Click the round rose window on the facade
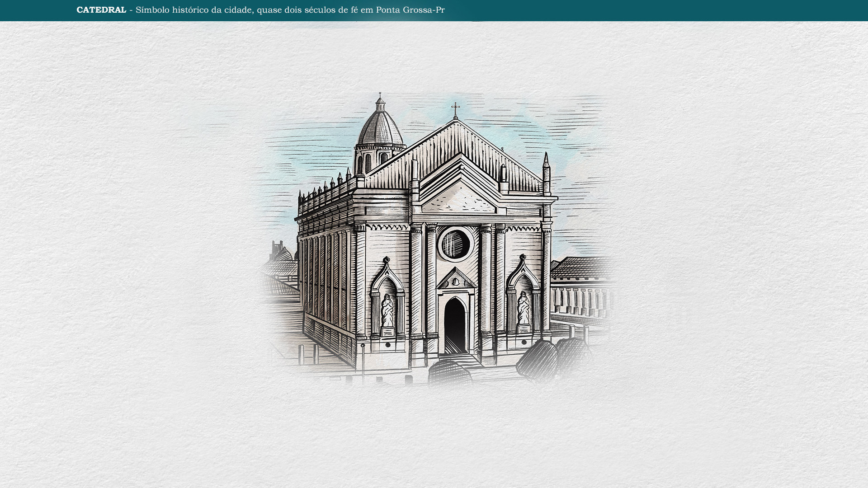 (455, 244)
